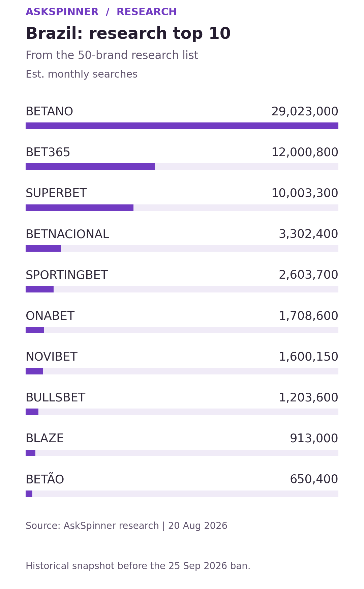Open the RESEARCH breadcrumb section
Screen dimensions: 364x589
point(147,12)
